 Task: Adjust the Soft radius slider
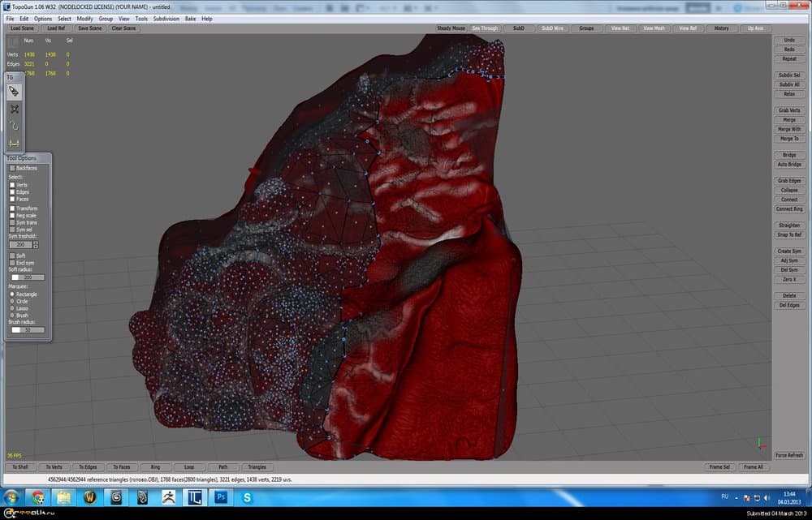27,277
